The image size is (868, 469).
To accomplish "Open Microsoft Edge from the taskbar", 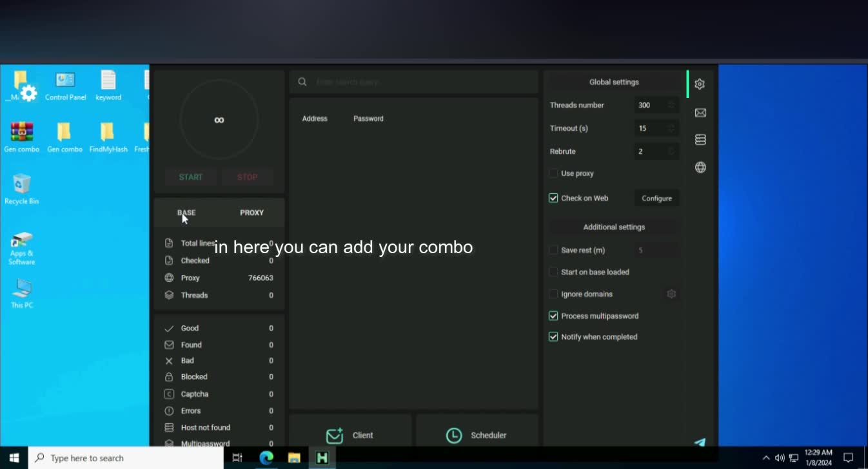I will click(266, 457).
